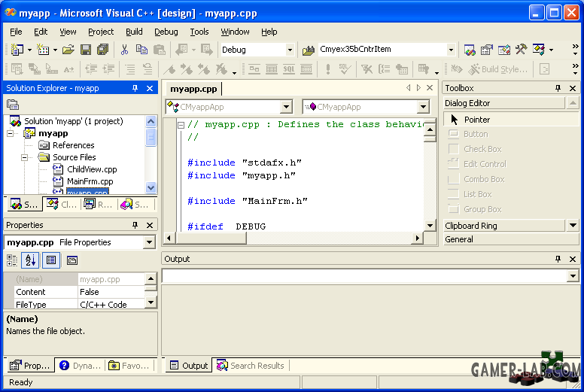Switch to the Output tab at bottom
Screen dimensions: 584x392
click(189, 366)
